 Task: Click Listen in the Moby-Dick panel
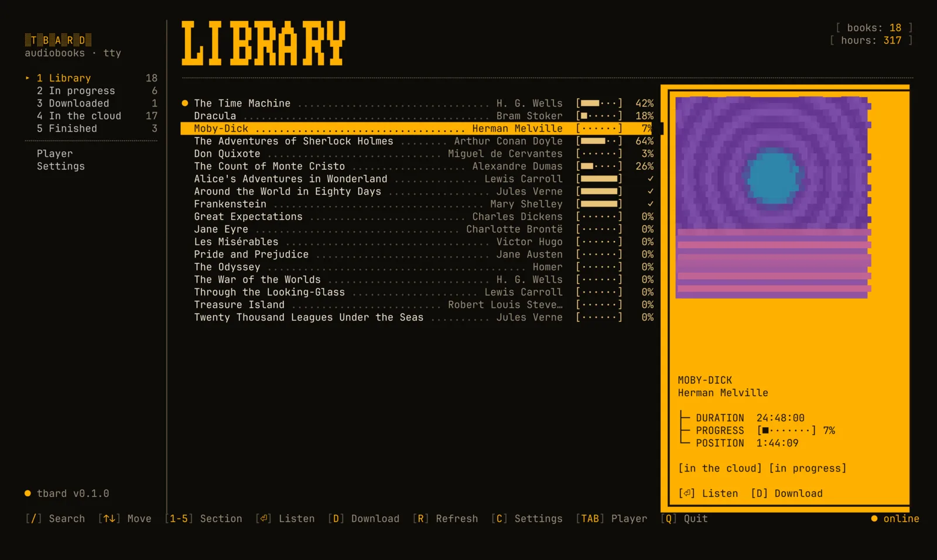point(709,493)
